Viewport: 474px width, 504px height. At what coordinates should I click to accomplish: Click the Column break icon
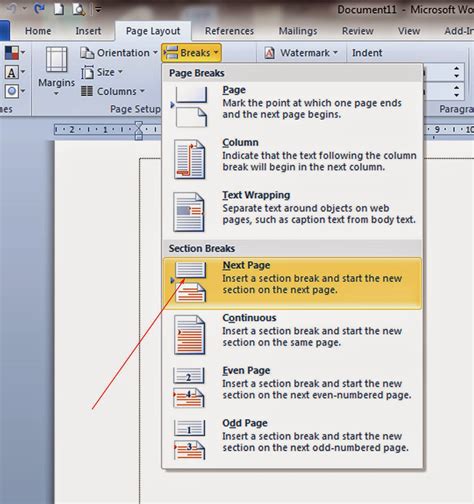tap(189, 159)
